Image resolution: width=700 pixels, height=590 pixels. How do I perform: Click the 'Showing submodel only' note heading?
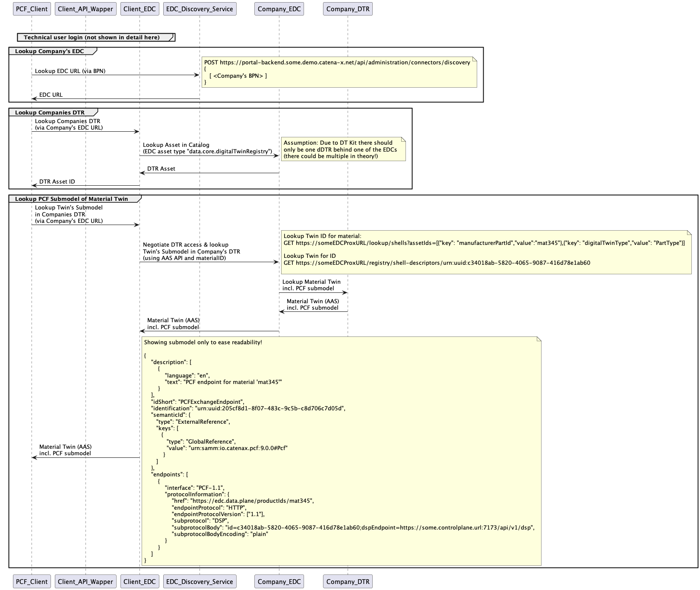[x=203, y=343]
